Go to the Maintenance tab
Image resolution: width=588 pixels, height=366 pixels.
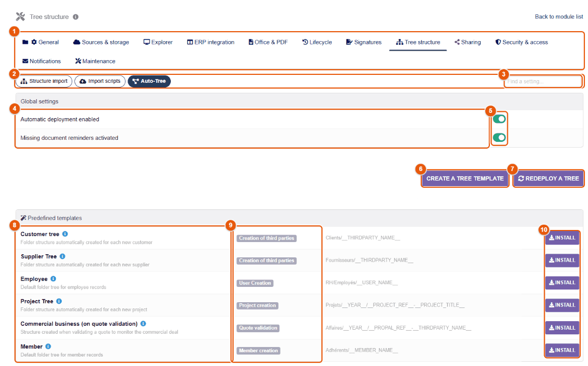(95, 61)
